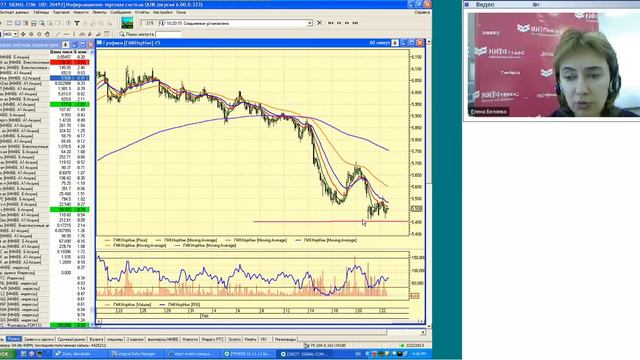Click the Елена Беляева video thumbnail
The height and width of the screenshot is (360, 640).
[553, 64]
